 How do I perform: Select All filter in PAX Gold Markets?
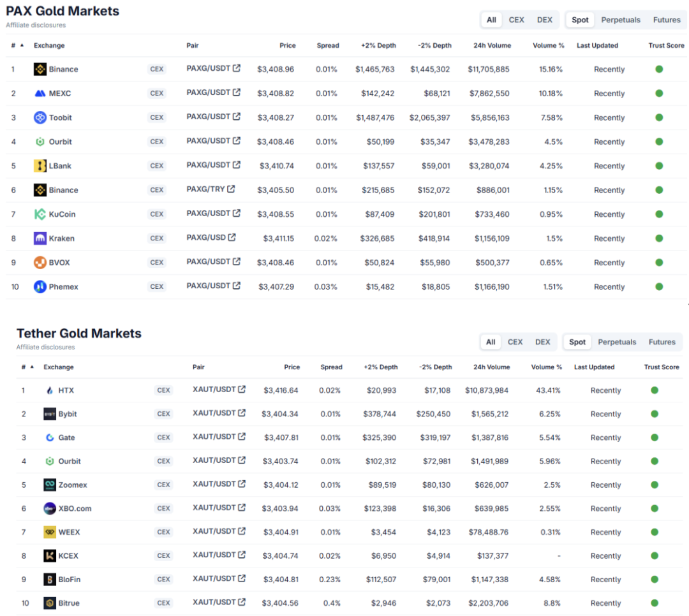pyautogui.click(x=491, y=20)
